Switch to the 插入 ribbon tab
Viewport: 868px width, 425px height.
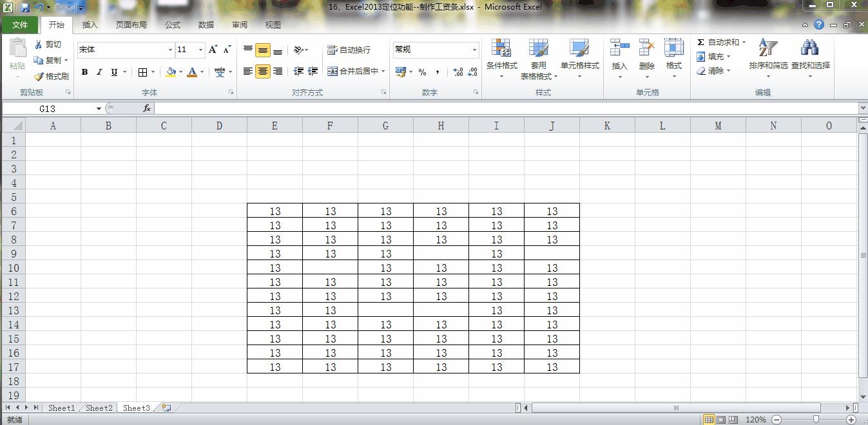[x=90, y=25]
